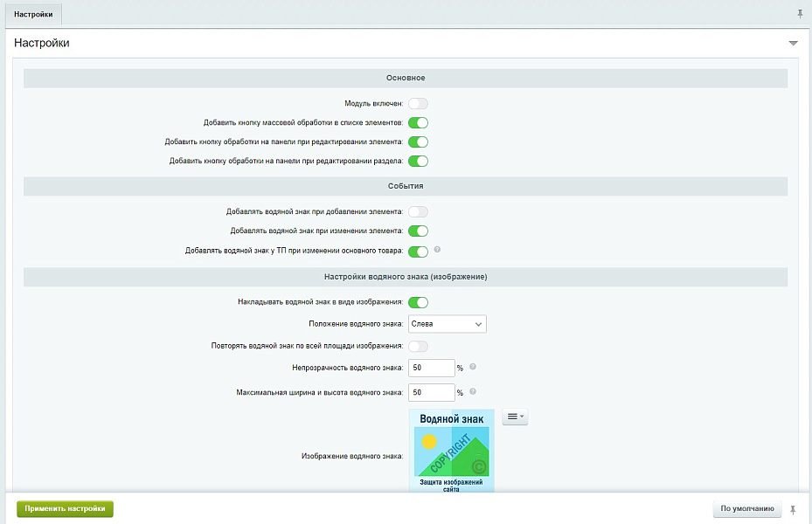Enable the Модуль включен toggle
Viewport: 812px width, 524px height.
coord(418,104)
